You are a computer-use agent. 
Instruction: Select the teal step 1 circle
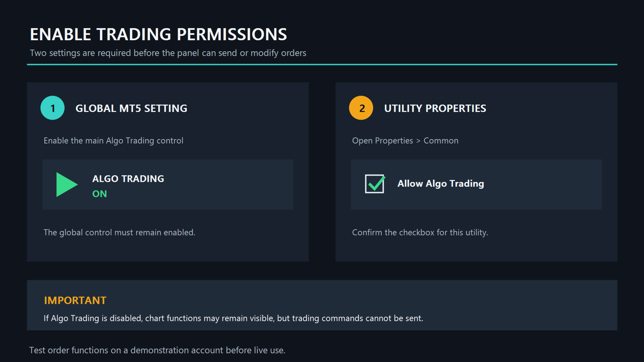pyautogui.click(x=52, y=108)
